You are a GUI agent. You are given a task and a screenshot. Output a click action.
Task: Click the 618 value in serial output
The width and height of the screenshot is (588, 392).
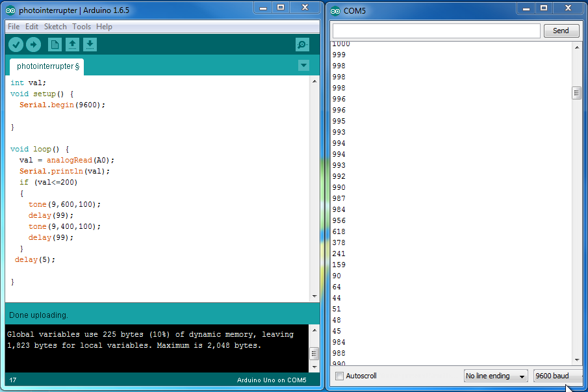click(x=339, y=231)
